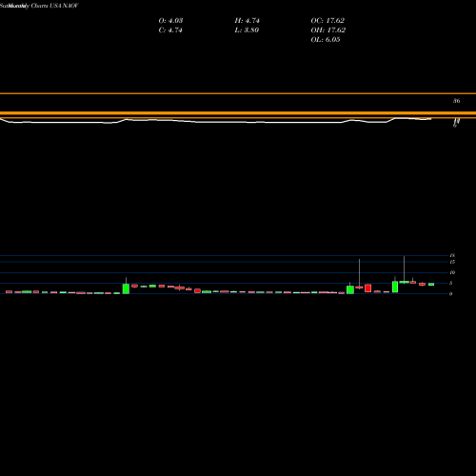This screenshot has height=476, width=476.
Task: Click the 'OC: 17.62' value
Action: [327, 21]
